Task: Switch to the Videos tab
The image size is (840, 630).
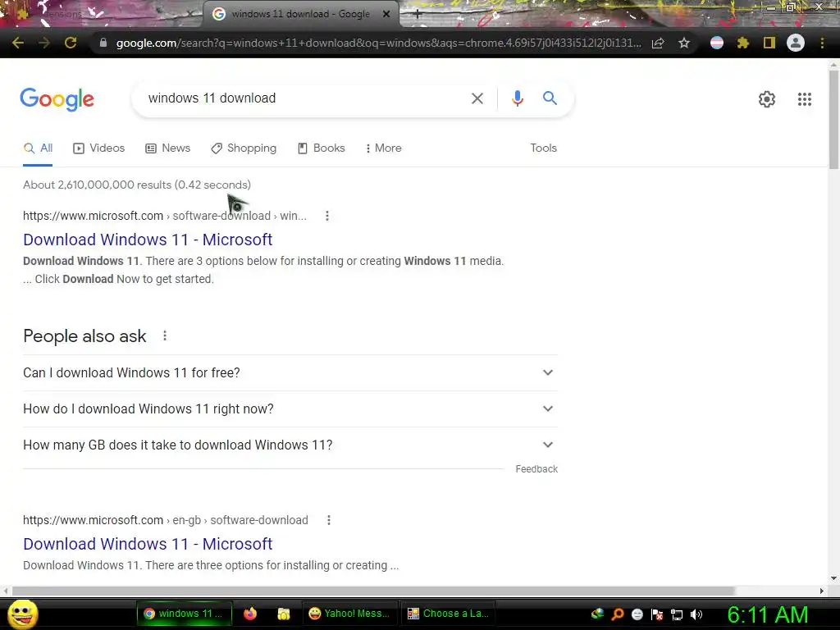Action: 99,148
